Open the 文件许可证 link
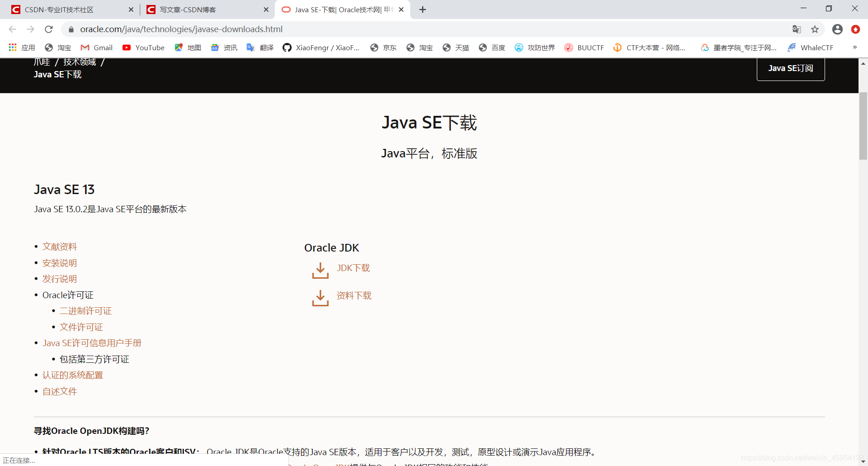The image size is (868, 466). [81, 327]
